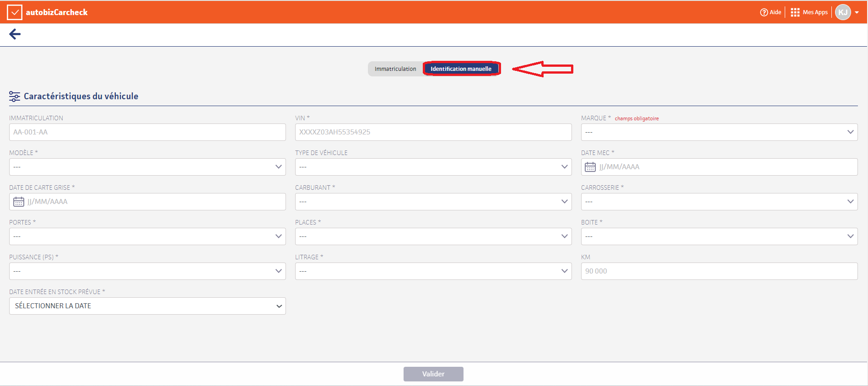Click the autobizCarcheck checkmark logo
This screenshot has width=868, height=386.
[15, 12]
